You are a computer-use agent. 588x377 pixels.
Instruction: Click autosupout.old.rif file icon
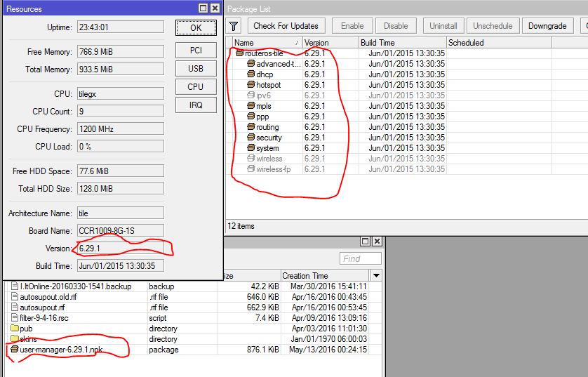tap(15, 297)
